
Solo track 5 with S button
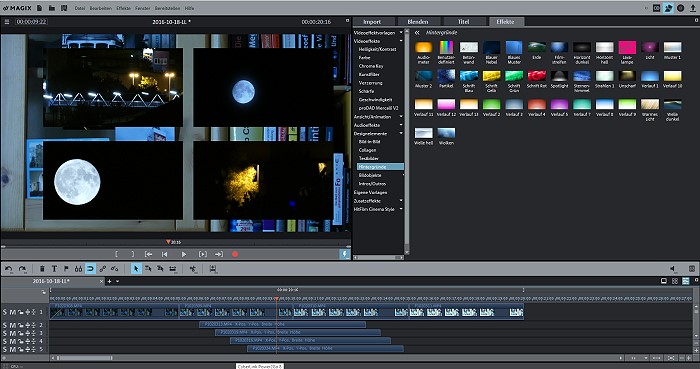click(x=5, y=349)
